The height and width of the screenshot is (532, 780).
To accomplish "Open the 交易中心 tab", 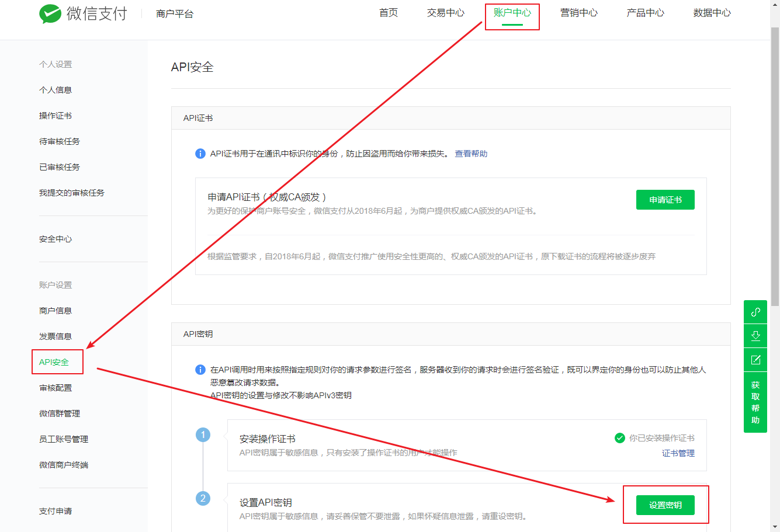I will point(446,13).
